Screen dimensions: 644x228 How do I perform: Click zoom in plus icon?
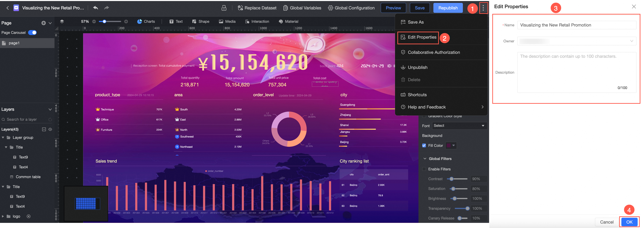(x=126, y=22)
